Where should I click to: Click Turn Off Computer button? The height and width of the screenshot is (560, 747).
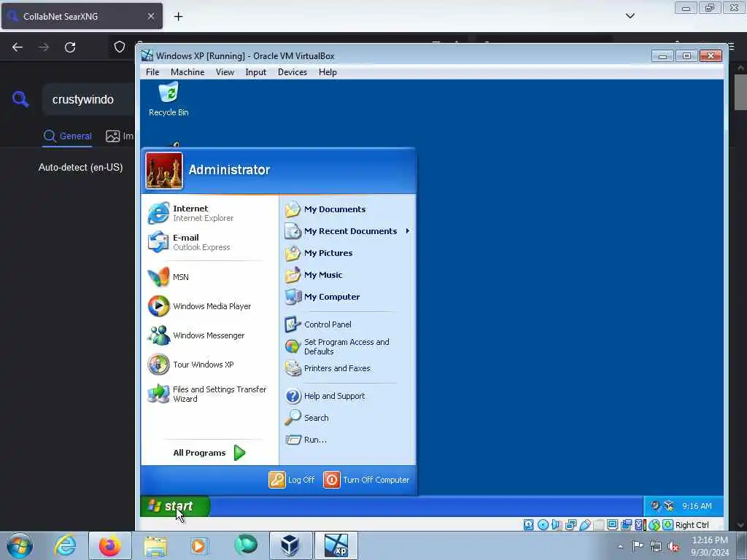pyautogui.click(x=366, y=480)
